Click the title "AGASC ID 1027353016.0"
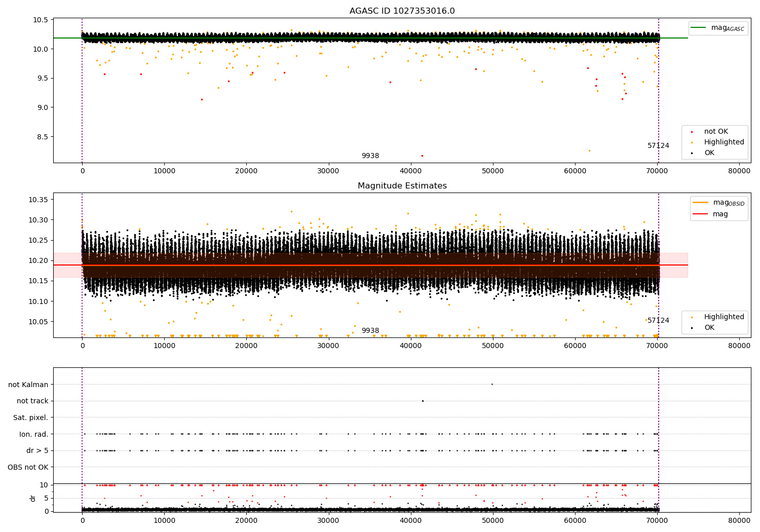This screenshot has height=532, width=760. [x=402, y=11]
